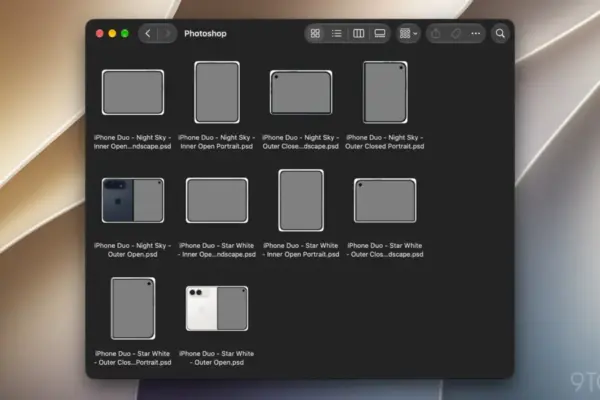Viewport: 600px width, 400px height.
Task: Switch to column view
Action: point(359,34)
